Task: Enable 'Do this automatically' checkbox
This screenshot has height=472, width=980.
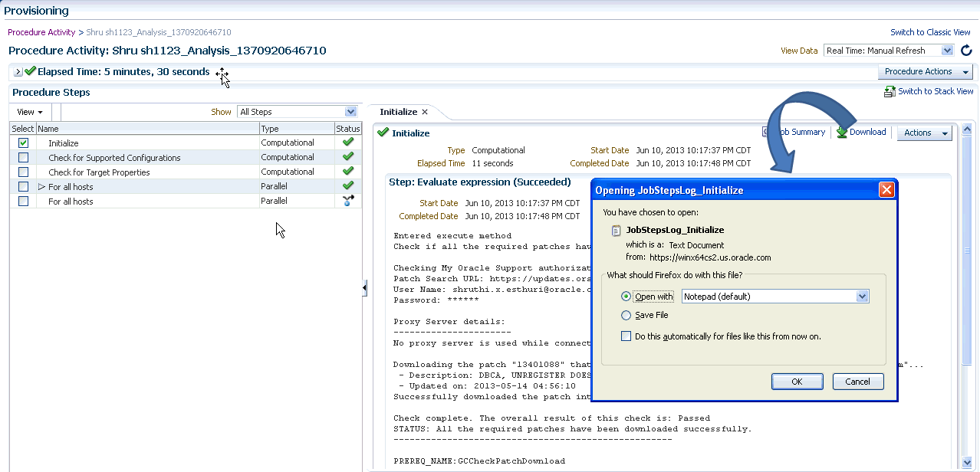Action: (x=626, y=336)
